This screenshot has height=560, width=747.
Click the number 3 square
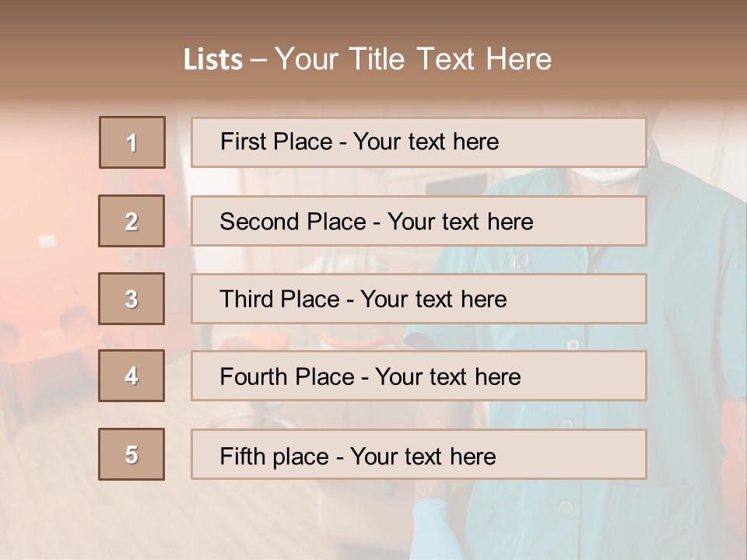(x=132, y=299)
